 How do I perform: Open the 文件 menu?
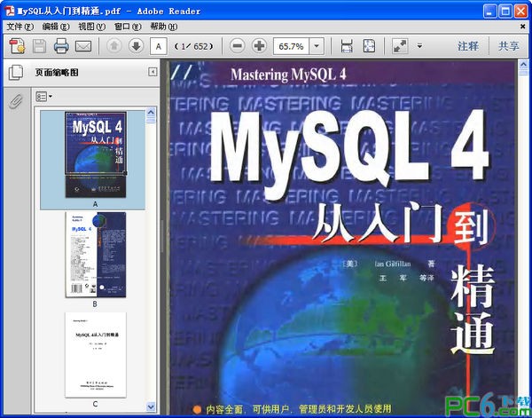pyautogui.click(x=20, y=27)
